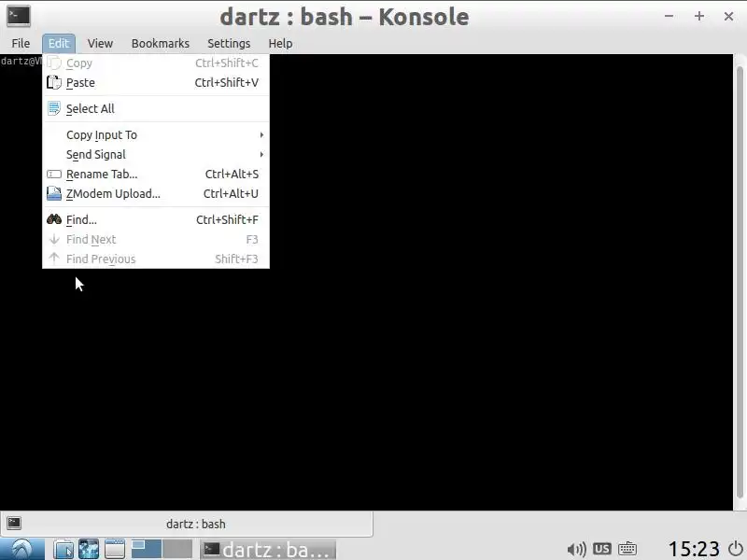
Task: Select the dartz : bash tab
Action: pyautogui.click(x=186, y=524)
